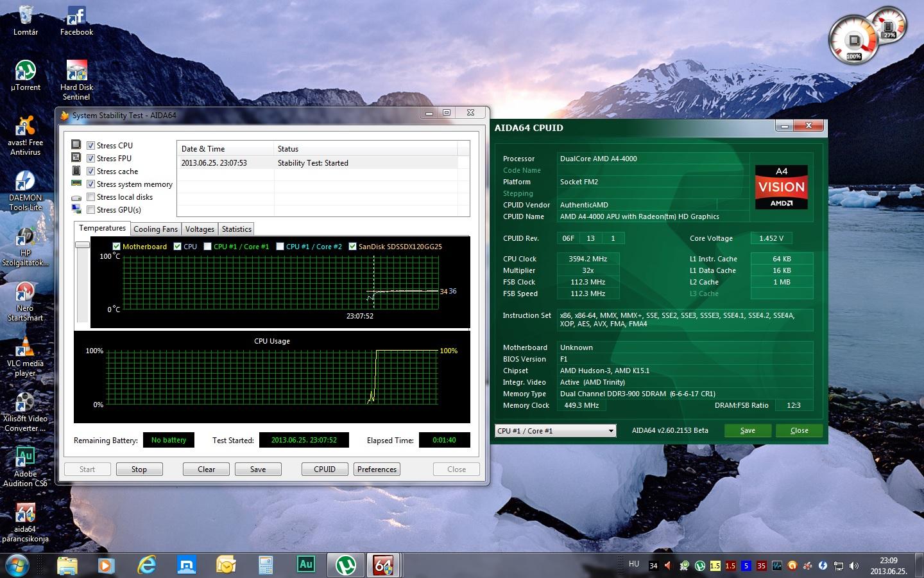Switch to Voltages tab
This screenshot has width=924, height=578.
(x=200, y=229)
